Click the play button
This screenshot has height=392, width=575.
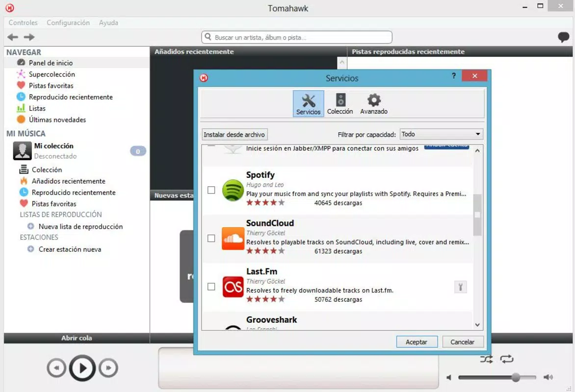82,368
